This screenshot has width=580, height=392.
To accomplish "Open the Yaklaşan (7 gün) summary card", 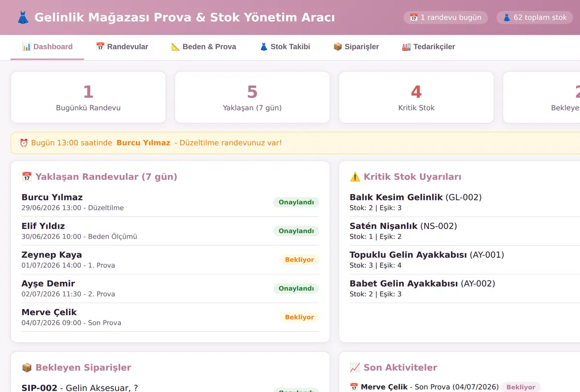I will (252, 97).
